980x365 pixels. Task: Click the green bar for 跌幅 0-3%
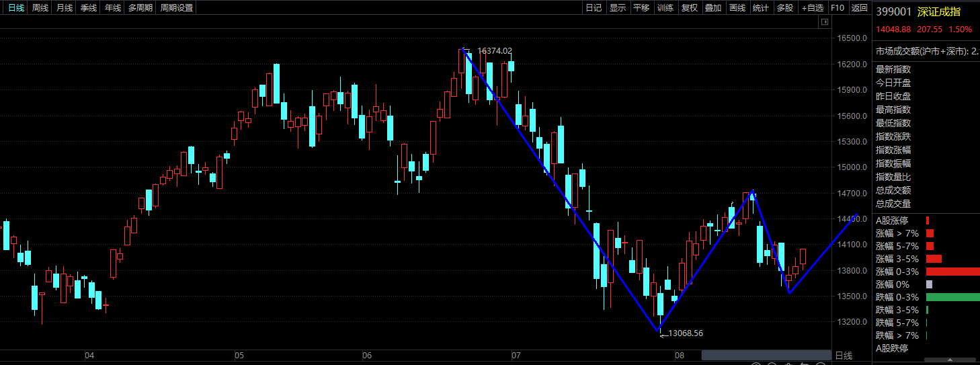point(952,297)
